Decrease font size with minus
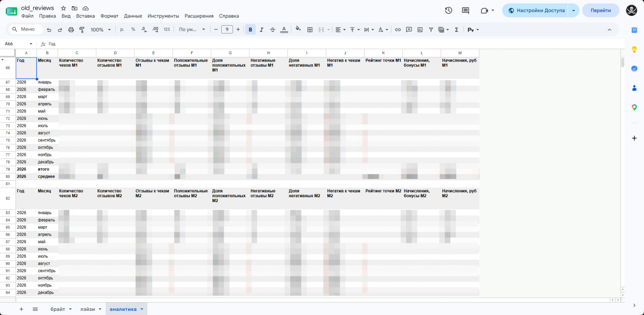644x315 pixels. (216, 29)
